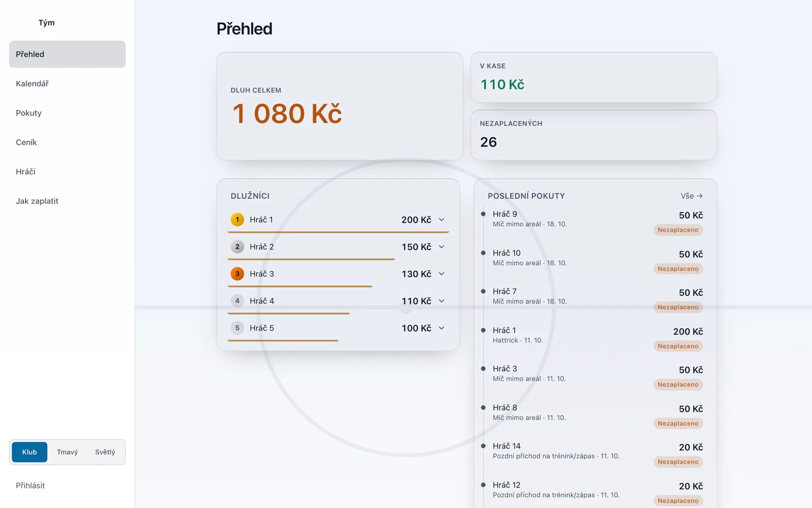Go to Pokuty page
Image resolution: width=812 pixels, height=508 pixels.
coord(67,113)
